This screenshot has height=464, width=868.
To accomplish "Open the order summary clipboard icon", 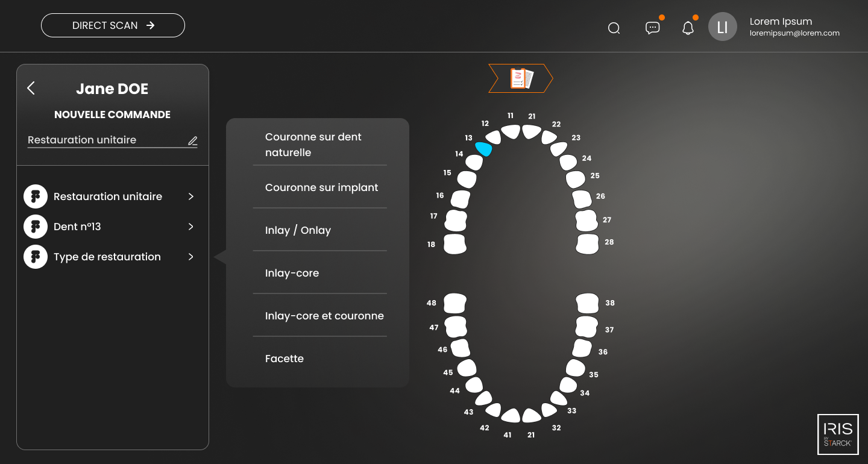I will pos(521,78).
